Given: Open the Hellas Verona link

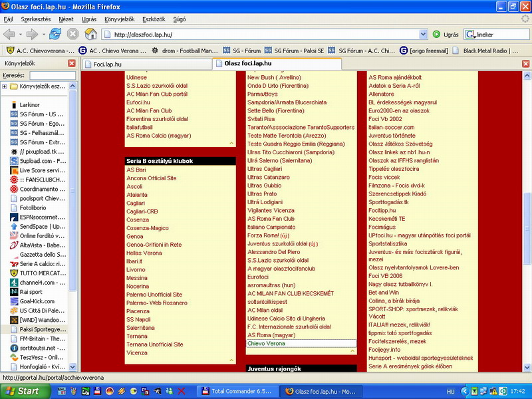Looking at the screenshot, I should click(144, 253).
